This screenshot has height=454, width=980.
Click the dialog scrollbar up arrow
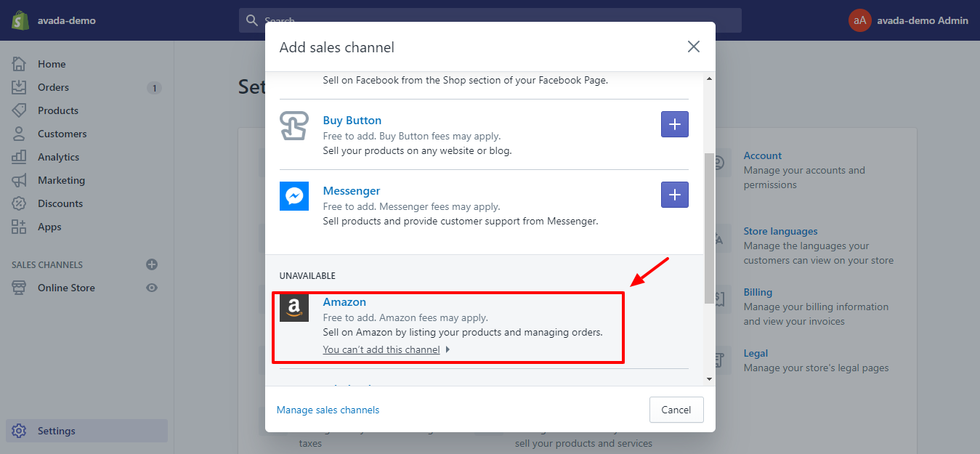[709, 78]
